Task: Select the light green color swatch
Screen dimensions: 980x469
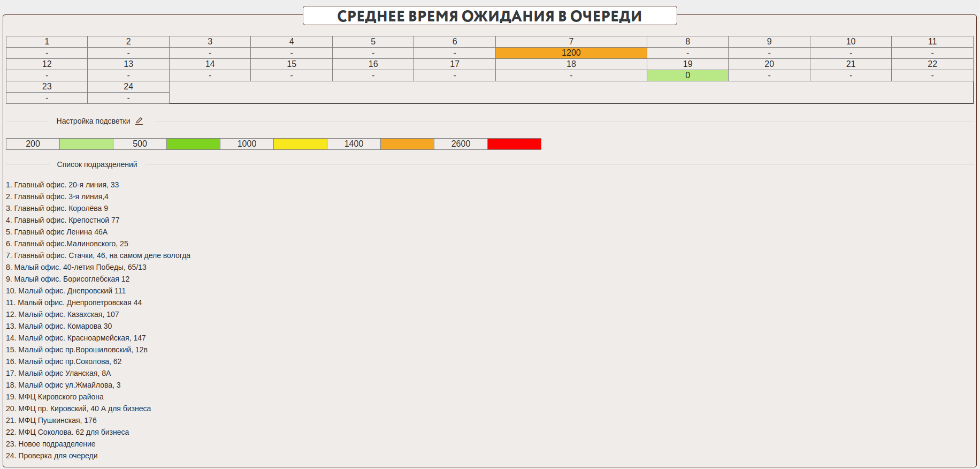Action: (86, 144)
